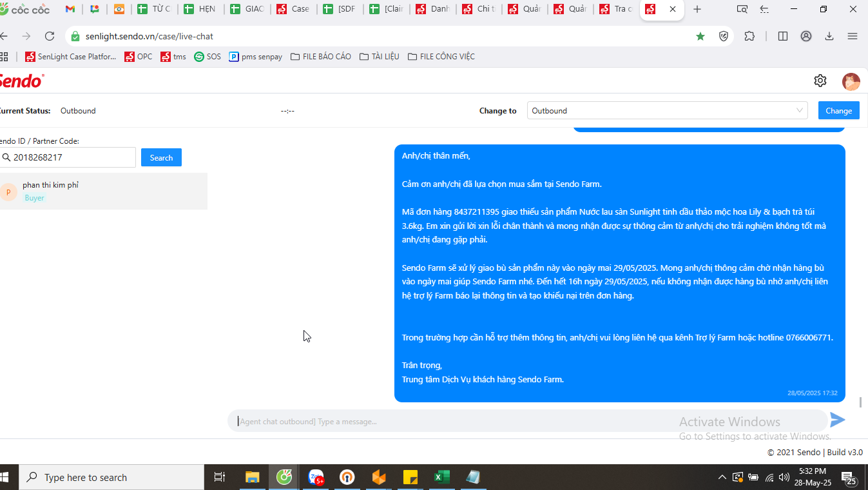Switch to the Tra c browser tab
Image resolution: width=868 pixels, height=490 pixels.
(x=617, y=9)
